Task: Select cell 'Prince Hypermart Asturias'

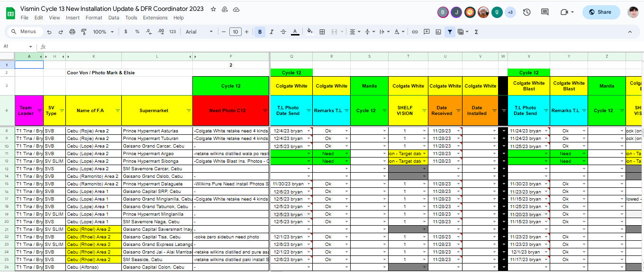Action: point(157,131)
